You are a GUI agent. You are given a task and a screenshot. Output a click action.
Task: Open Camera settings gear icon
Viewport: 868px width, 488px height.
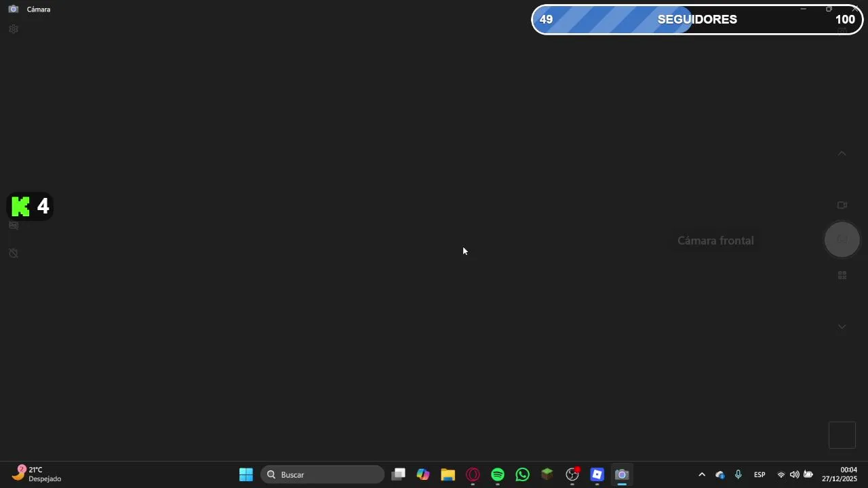click(13, 29)
